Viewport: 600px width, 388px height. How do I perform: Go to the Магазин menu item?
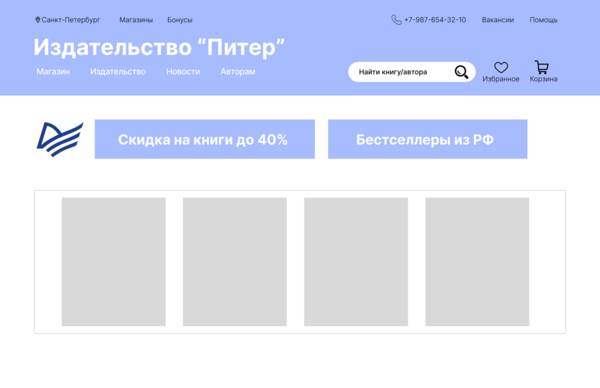click(53, 72)
